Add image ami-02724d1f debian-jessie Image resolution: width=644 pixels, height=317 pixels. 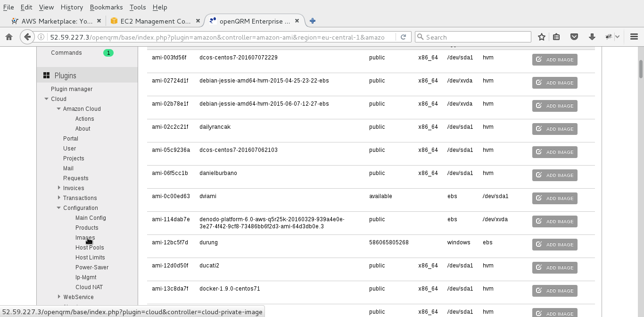pyautogui.click(x=554, y=83)
